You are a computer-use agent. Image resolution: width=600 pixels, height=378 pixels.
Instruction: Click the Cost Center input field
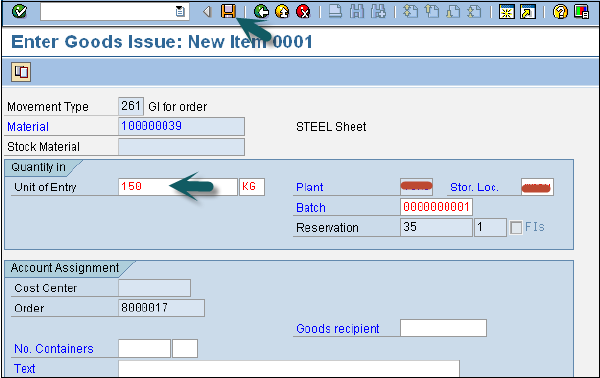click(x=155, y=288)
